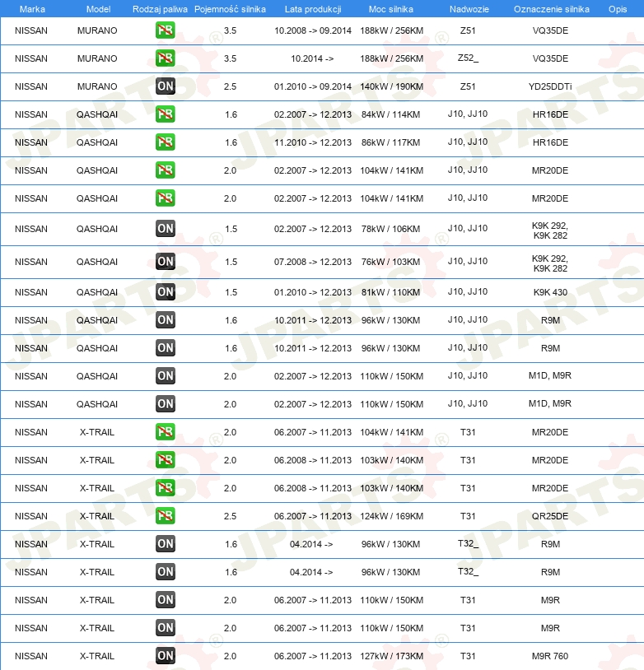Click the petrol icon in the MURANO Z52_ row
Viewport: 644px width, 670px height.
pos(165,58)
